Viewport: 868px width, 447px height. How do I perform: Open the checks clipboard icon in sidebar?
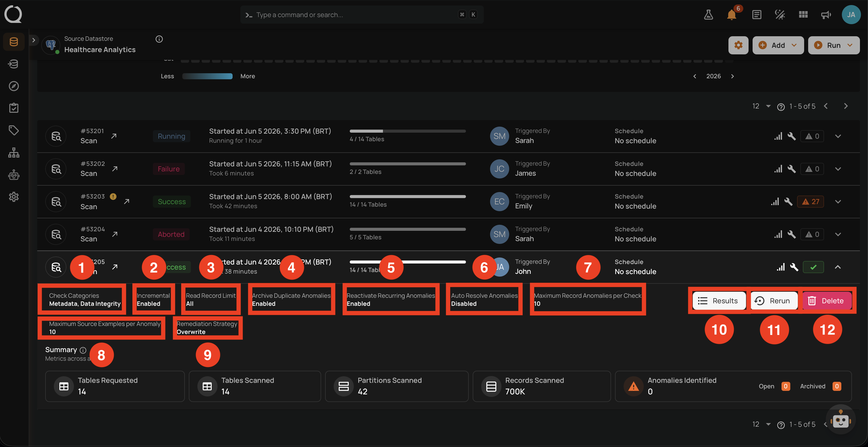pyautogui.click(x=14, y=108)
